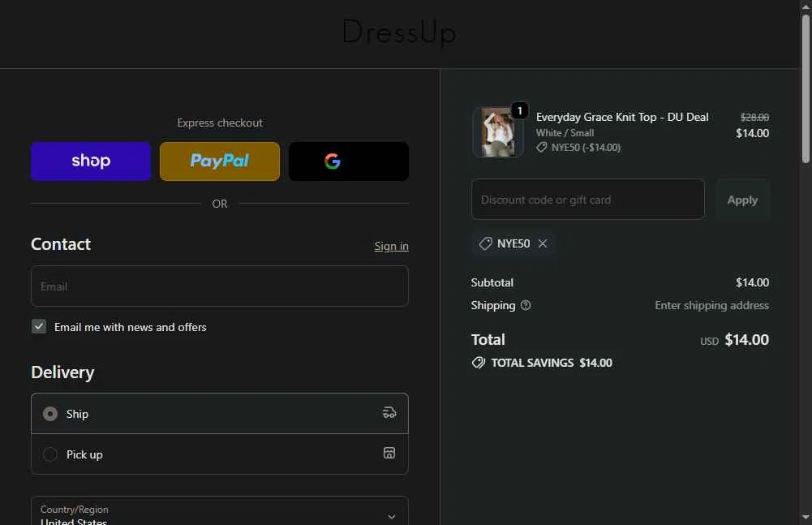Open the Sign in link
812x525 pixels.
point(392,246)
